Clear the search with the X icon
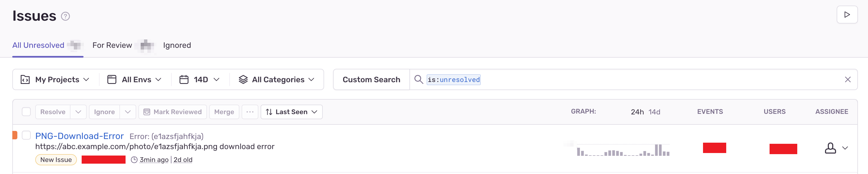 pos(847,79)
